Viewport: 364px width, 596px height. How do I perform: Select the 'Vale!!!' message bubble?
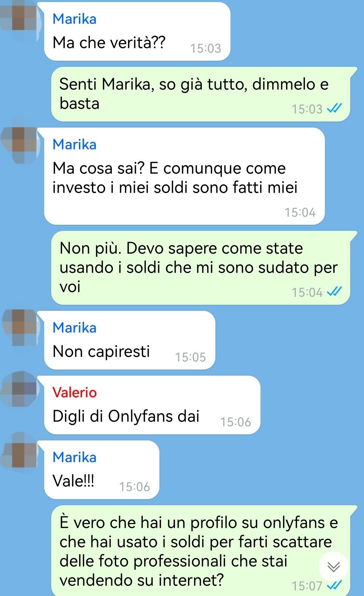101,470
